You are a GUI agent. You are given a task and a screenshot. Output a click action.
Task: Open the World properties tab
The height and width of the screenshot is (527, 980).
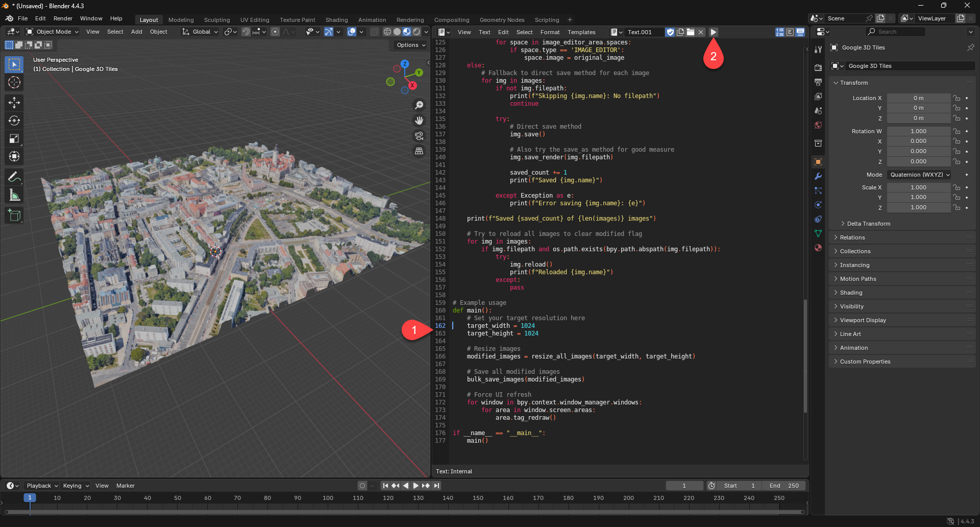click(818, 125)
